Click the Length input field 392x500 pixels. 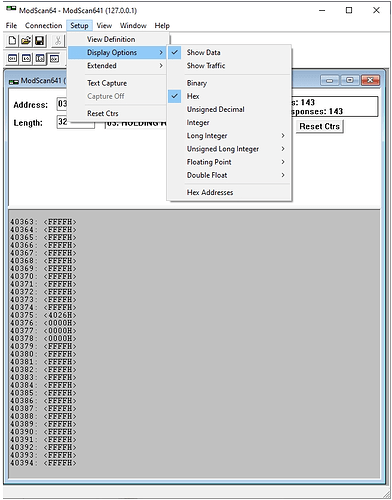click(x=76, y=122)
